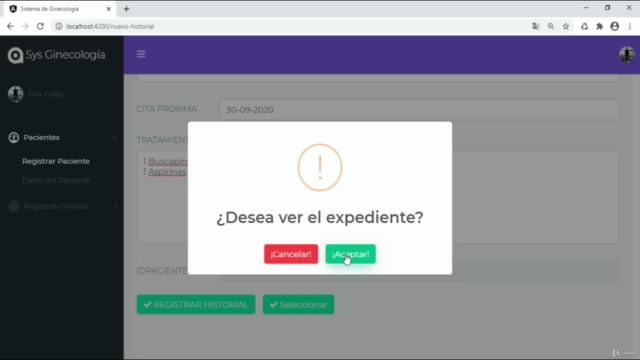The height and width of the screenshot is (360, 640).
Task: Confirm with the ¡Aceptar! button
Action: tap(350, 254)
